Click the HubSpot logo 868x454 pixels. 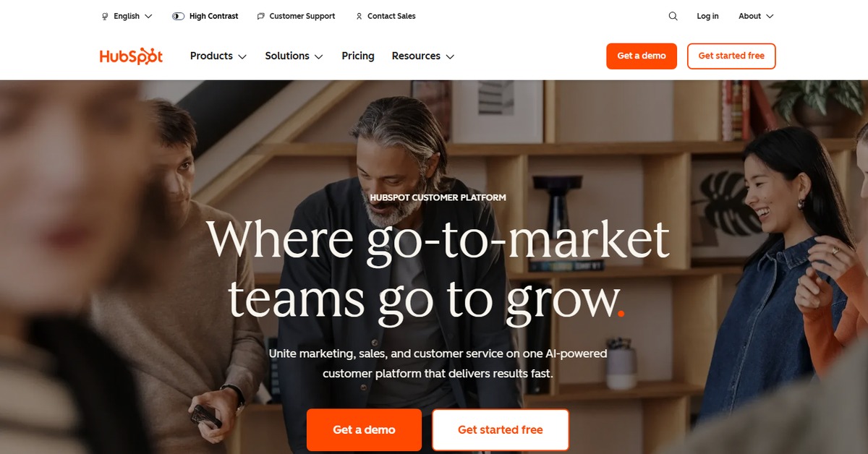(x=131, y=56)
